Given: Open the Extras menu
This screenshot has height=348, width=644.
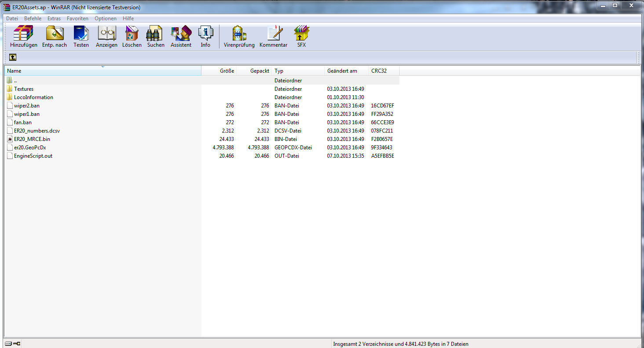Looking at the screenshot, I should [x=54, y=19].
